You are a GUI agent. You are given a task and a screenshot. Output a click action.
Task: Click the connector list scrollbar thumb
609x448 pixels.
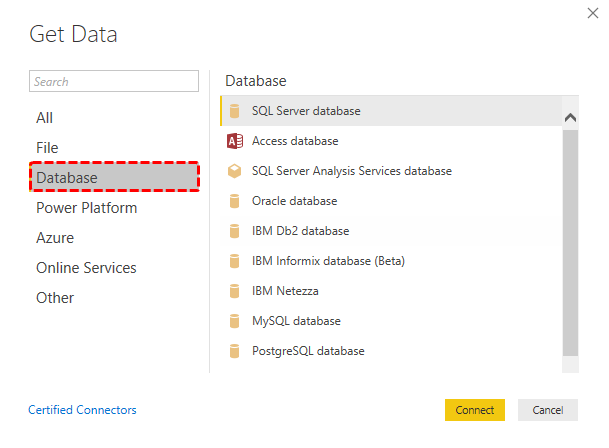[x=570, y=243]
